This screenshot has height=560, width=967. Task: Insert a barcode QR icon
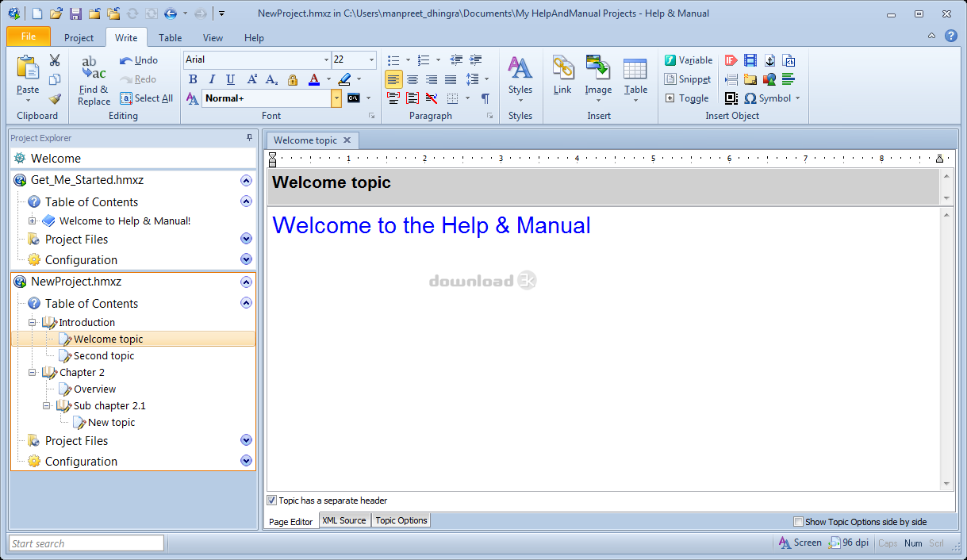[731, 98]
